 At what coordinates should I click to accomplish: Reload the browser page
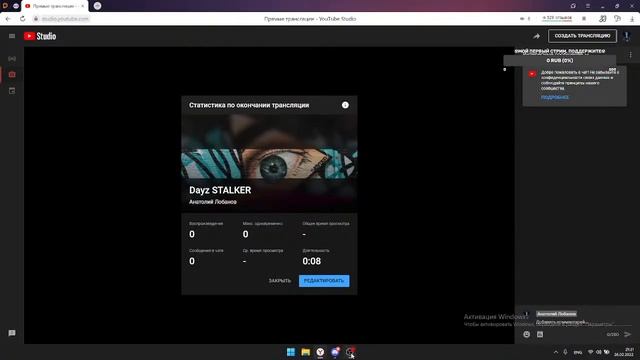[x=22, y=19]
